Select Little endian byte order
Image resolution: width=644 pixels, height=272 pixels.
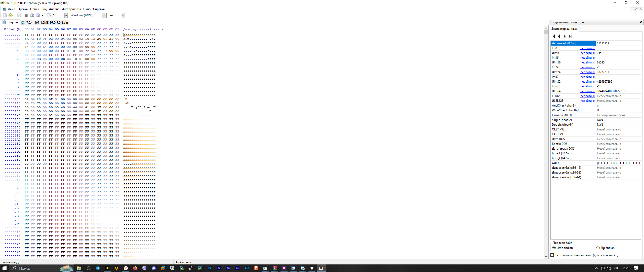554,248
